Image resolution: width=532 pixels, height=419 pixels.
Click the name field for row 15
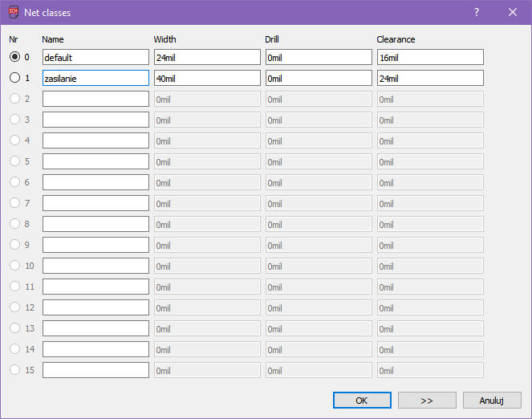[95, 370]
